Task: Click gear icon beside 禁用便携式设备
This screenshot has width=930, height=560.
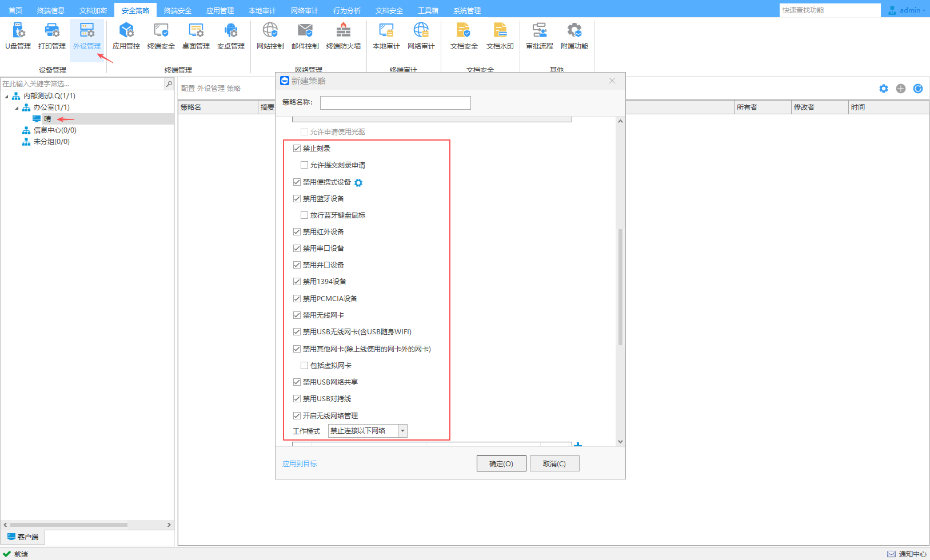Action: (358, 183)
